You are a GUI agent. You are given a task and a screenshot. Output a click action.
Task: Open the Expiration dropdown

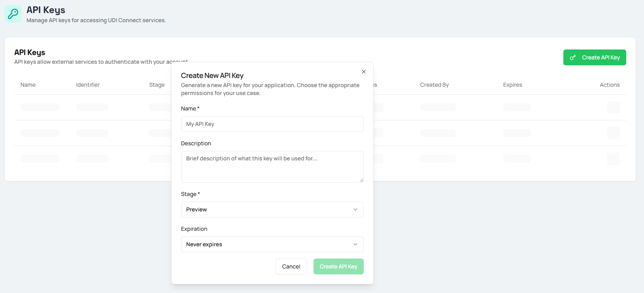coord(272,244)
